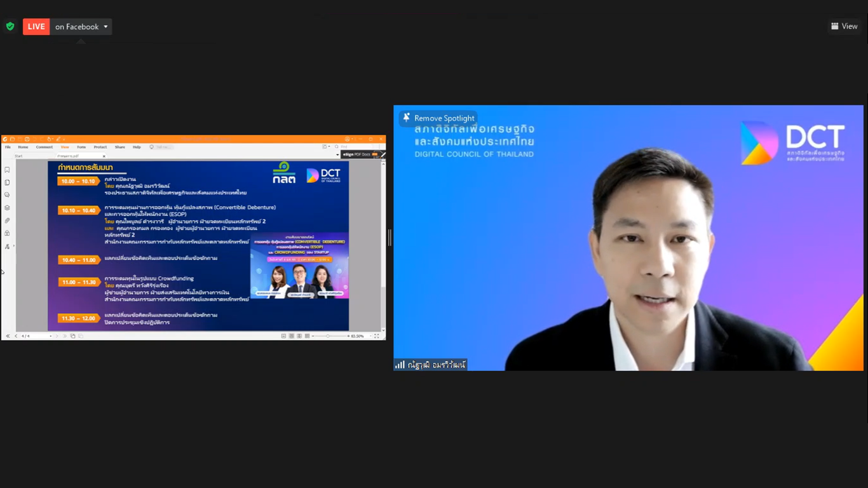Open the Form ribbon tab
The width and height of the screenshot is (868, 488).
pyautogui.click(x=81, y=147)
